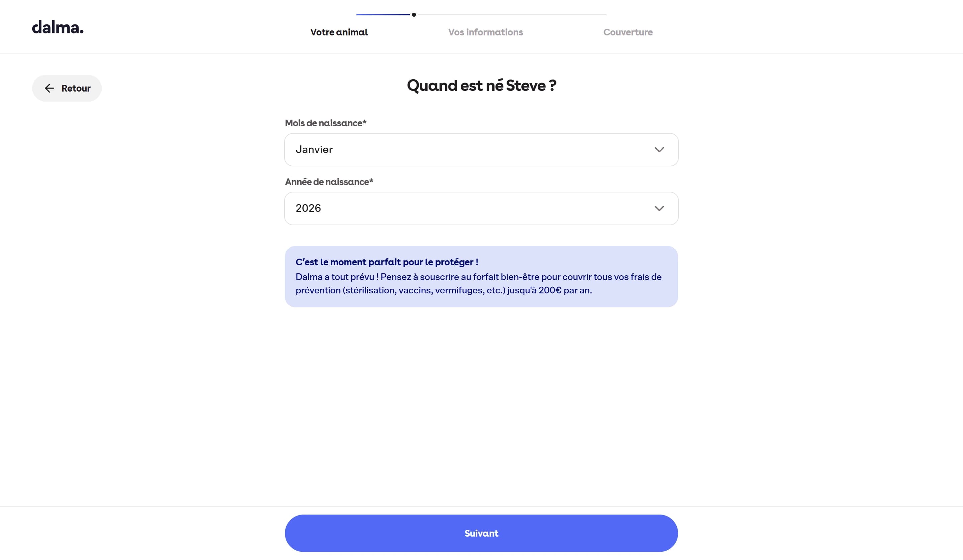Click the chevron icon in the 2026 field
The image size is (963, 560).
[659, 208]
